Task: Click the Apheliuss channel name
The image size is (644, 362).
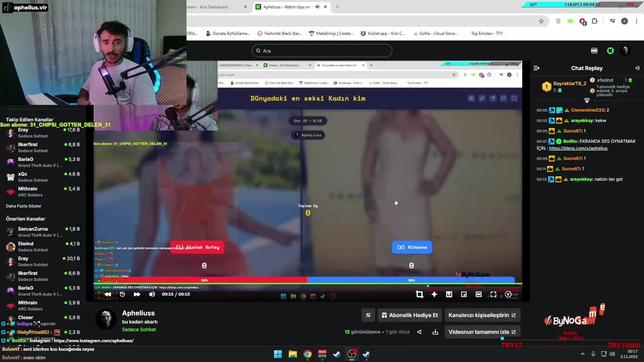Action: pos(138,313)
